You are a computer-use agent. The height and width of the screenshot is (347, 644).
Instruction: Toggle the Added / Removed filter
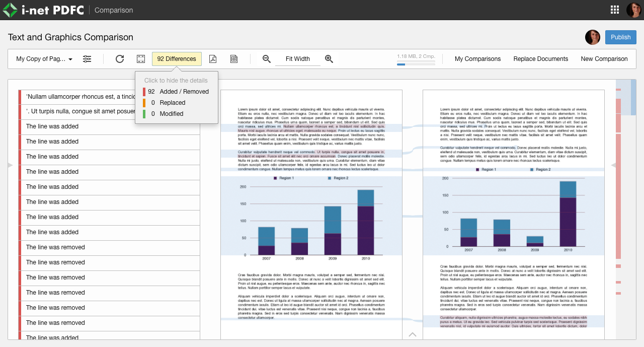click(177, 92)
